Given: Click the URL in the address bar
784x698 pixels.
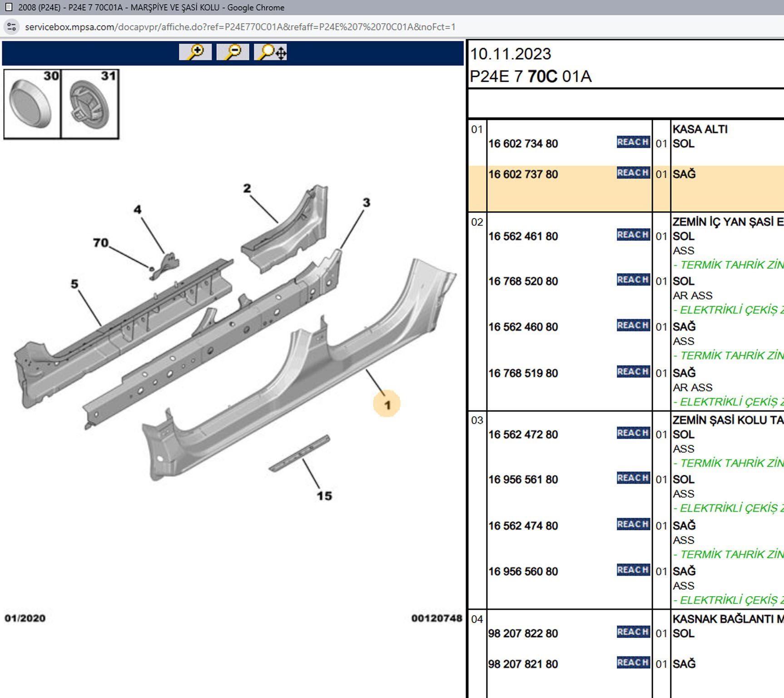Looking at the screenshot, I should (240, 27).
